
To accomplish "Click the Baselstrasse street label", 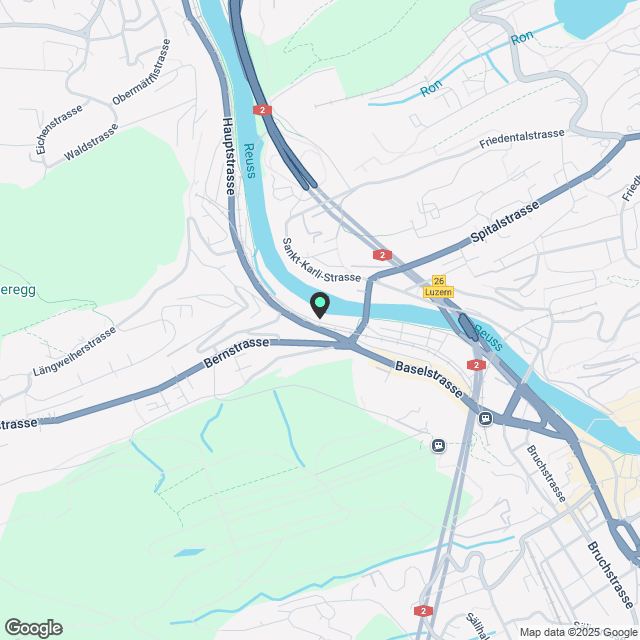I will coord(429,379).
